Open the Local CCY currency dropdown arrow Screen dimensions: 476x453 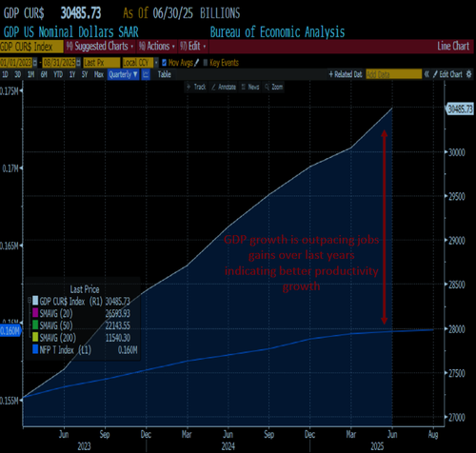(x=156, y=63)
